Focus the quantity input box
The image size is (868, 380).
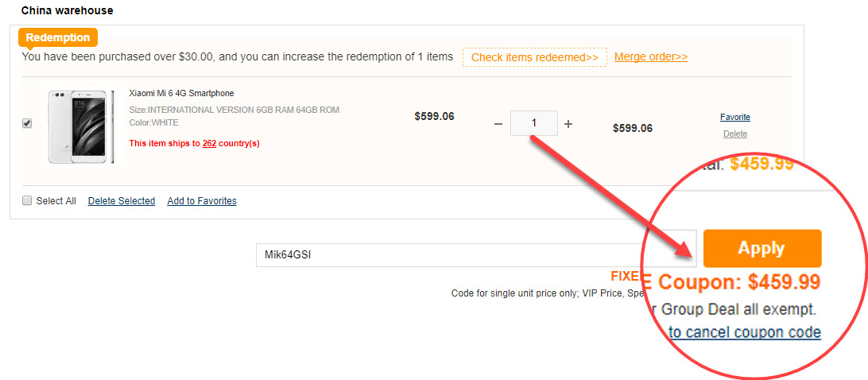click(533, 123)
